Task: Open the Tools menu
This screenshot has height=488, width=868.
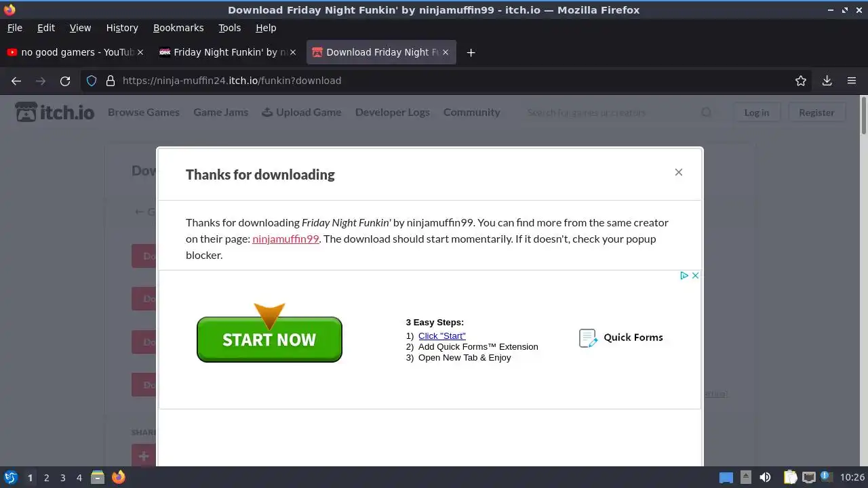Action: 229,28
